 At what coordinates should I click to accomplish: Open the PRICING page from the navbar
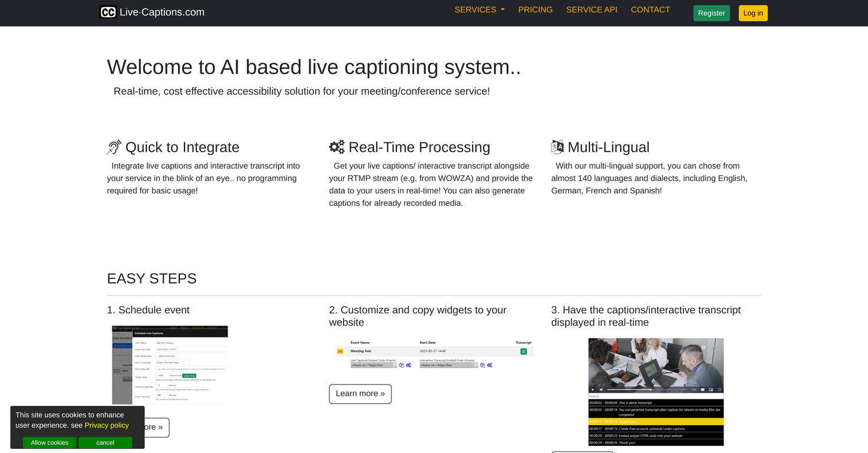535,9
